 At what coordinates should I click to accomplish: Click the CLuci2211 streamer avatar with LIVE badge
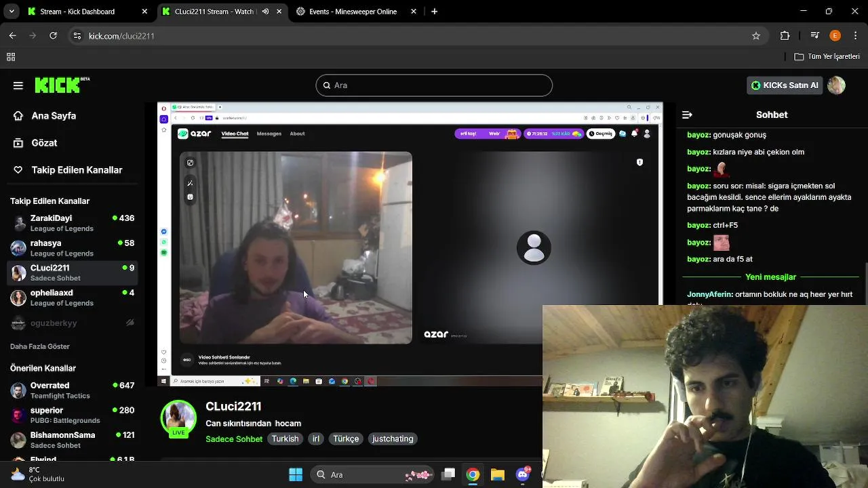178,418
